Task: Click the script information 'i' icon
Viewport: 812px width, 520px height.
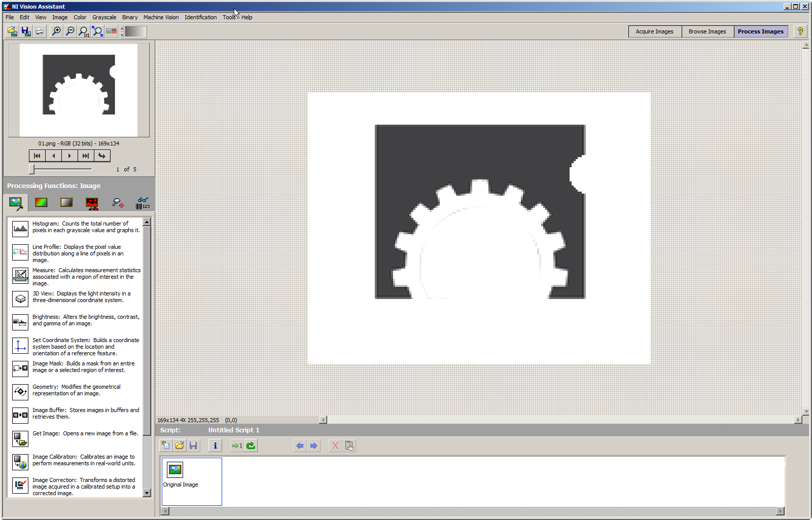Action: click(215, 445)
